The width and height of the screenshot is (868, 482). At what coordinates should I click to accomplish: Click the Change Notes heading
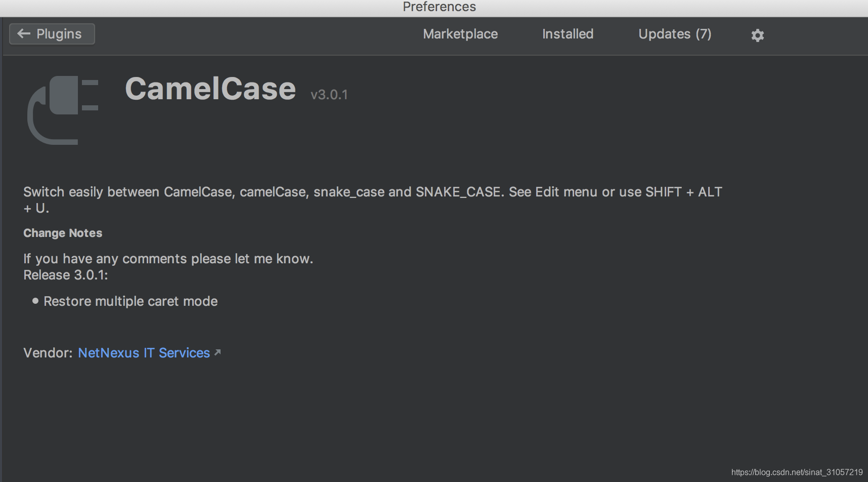coord(63,233)
